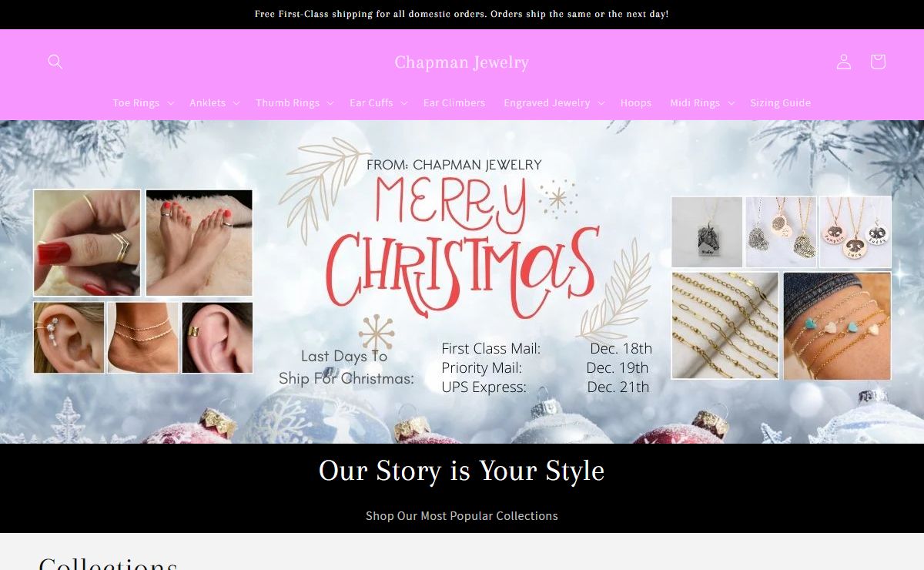Click the ear climber photo
The image size is (924, 570).
click(x=69, y=337)
